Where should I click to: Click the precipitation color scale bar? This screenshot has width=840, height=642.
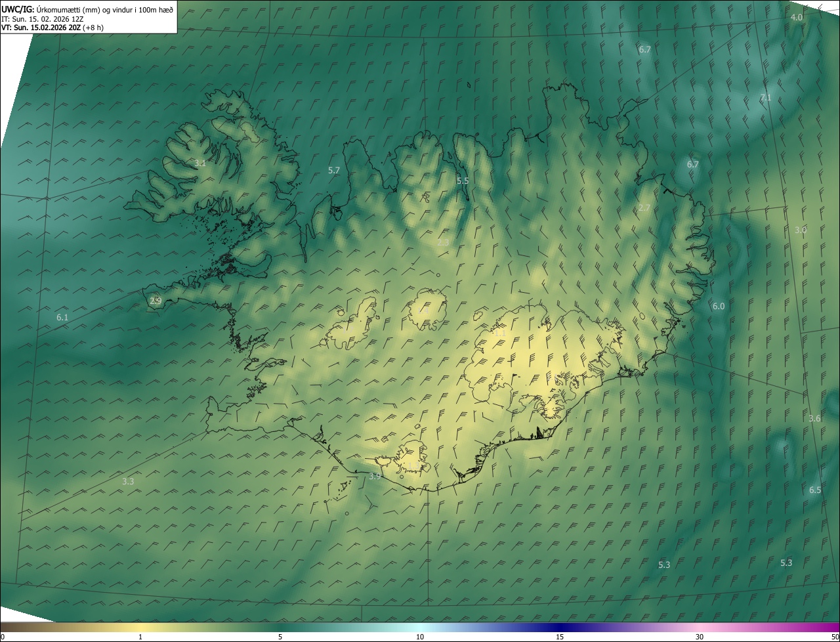pos(420,627)
